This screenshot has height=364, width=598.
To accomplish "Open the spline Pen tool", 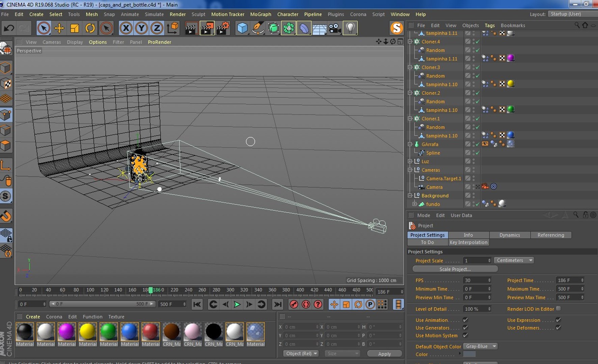I will 258,28.
